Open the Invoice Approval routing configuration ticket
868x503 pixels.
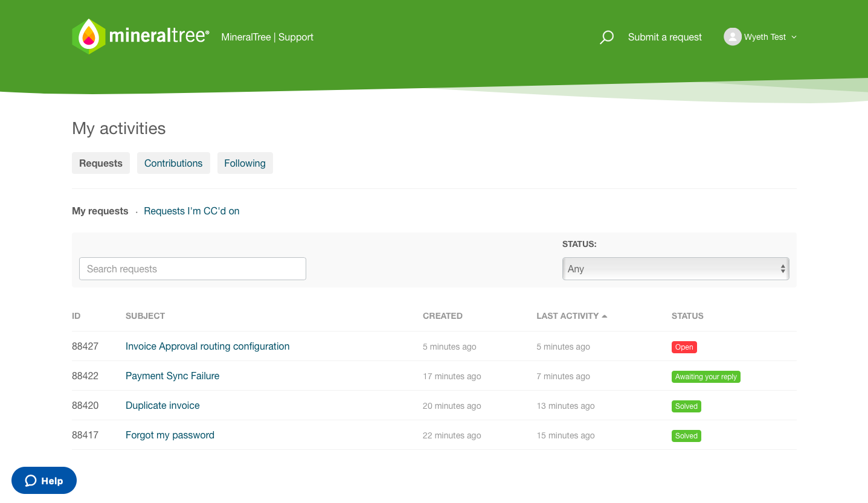tap(207, 346)
